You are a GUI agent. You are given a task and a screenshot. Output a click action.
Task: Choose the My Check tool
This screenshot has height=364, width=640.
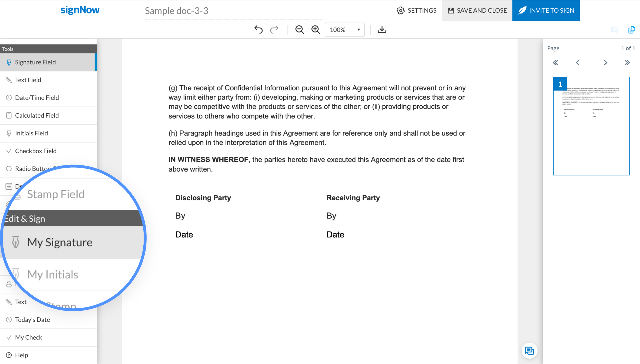pos(28,337)
